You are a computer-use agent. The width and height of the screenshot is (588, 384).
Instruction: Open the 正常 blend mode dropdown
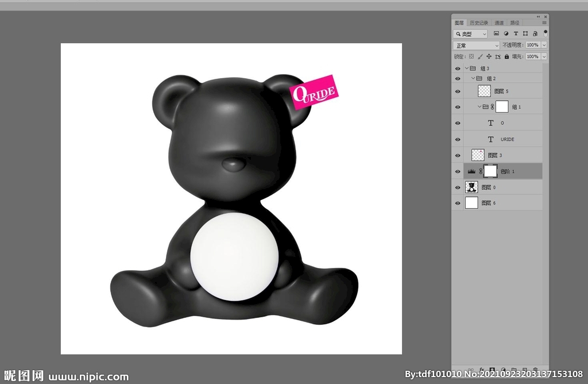477,45
